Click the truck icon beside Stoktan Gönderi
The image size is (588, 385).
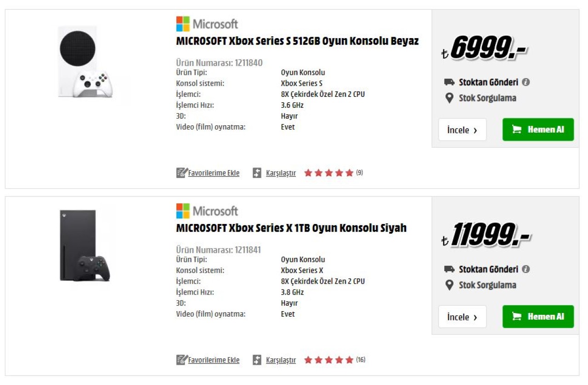tap(451, 83)
